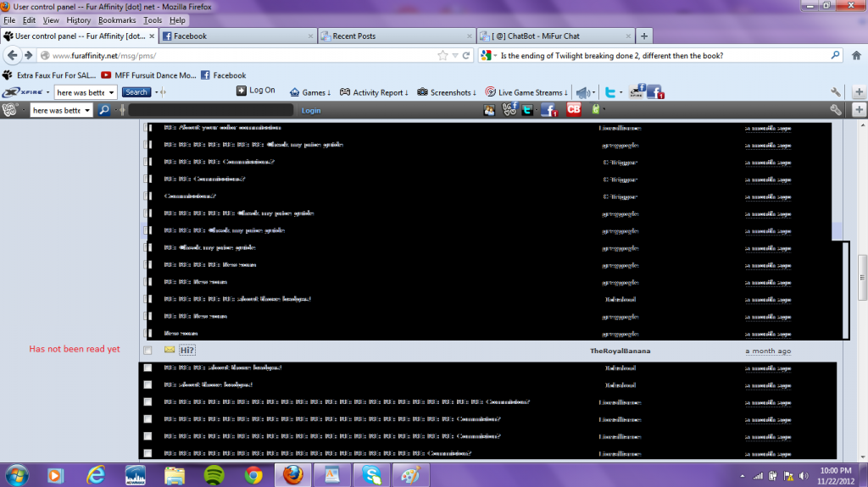Screen dimensions: 868x487
Task: Bookmark this page with the star icon
Action: click(442, 55)
